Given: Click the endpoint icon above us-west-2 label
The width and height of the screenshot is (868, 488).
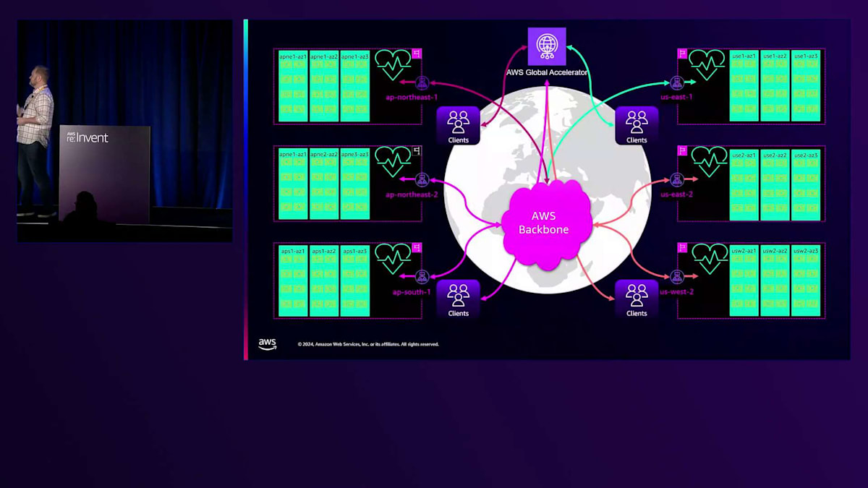Looking at the screenshot, I should pos(676,276).
